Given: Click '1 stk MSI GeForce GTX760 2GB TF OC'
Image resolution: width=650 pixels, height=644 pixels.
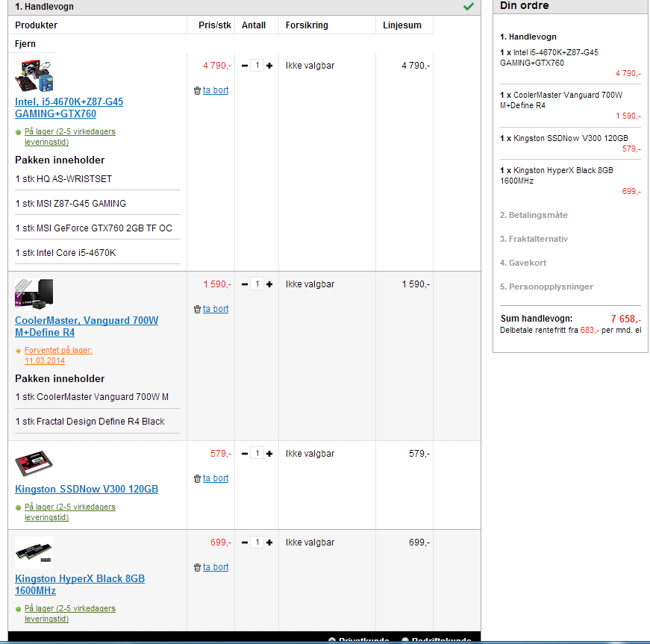Looking at the screenshot, I should (93, 228).
